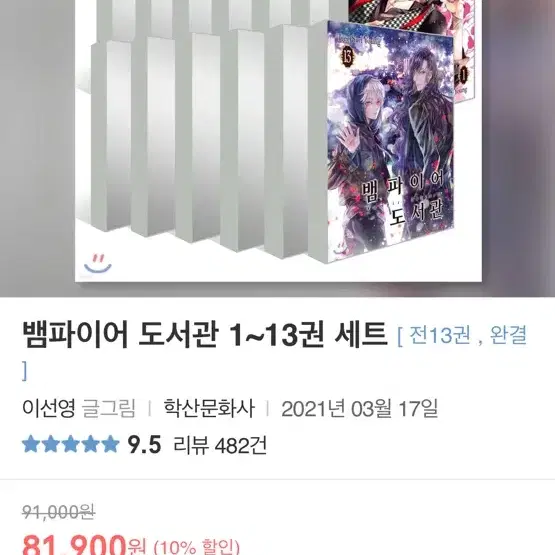Tap the 9.5 rating score
Screen dimensions: 555x555
pyautogui.click(x=144, y=445)
